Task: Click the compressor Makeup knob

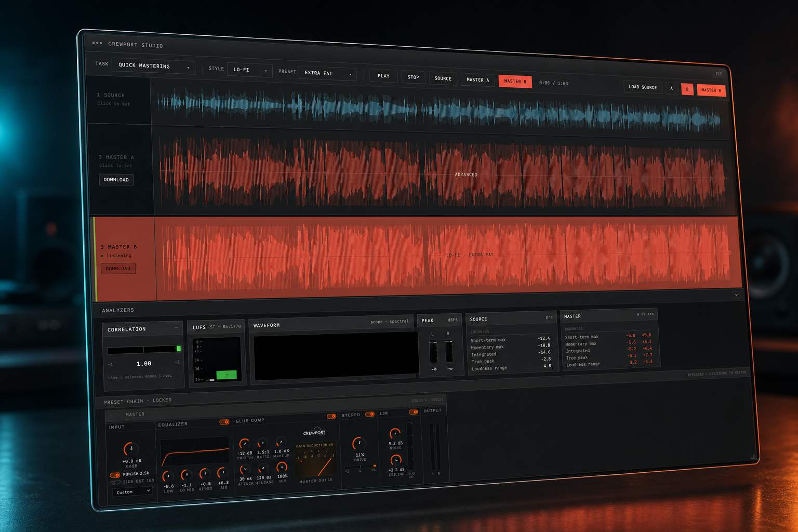Action: point(281,442)
